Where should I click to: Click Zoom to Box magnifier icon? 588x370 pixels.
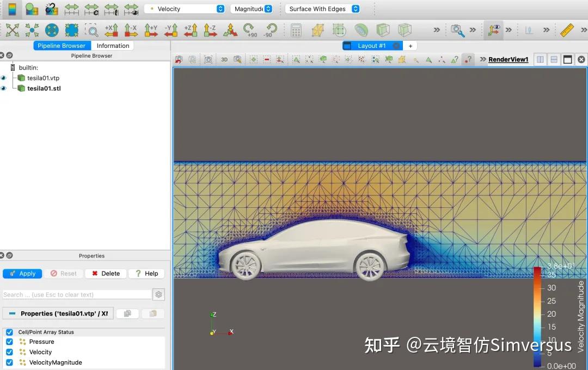coord(91,30)
